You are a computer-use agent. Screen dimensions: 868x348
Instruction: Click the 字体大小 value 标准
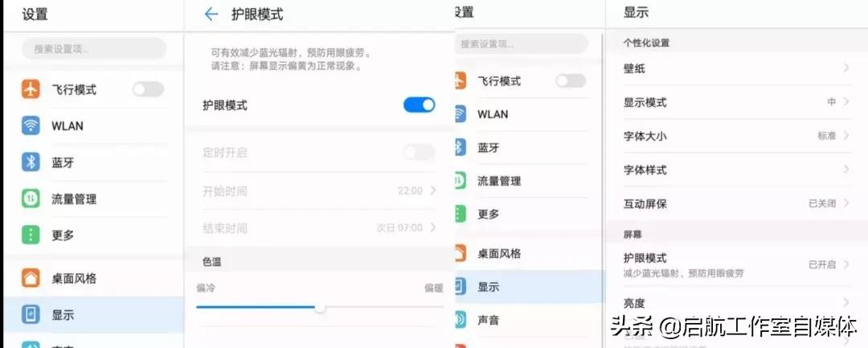pyautogui.click(x=826, y=136)
